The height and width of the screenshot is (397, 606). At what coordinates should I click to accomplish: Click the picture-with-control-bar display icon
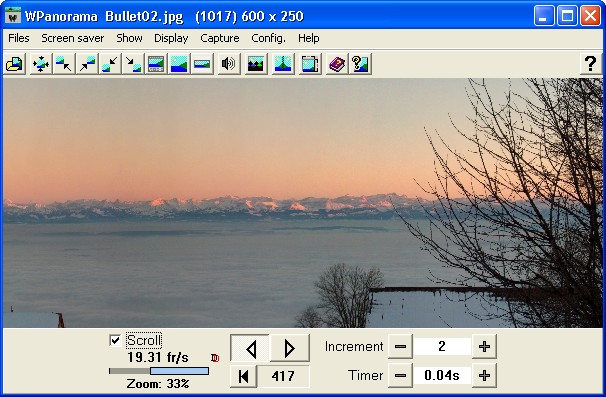click(x=156, y=64)
